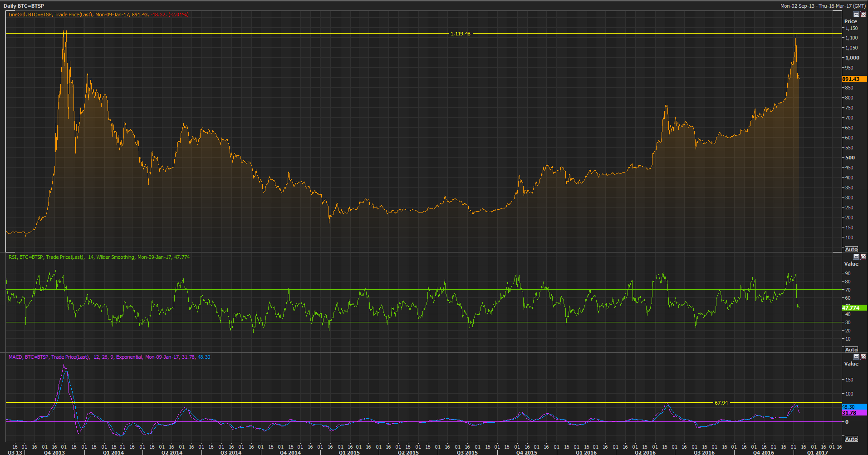
Task: Toggle Auto scale on the Price axis
Action: [851, 249]
